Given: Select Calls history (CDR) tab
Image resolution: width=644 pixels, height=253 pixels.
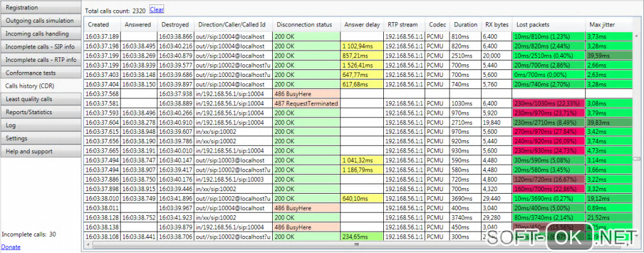Looking at the screenshot, I should point(40,86).
